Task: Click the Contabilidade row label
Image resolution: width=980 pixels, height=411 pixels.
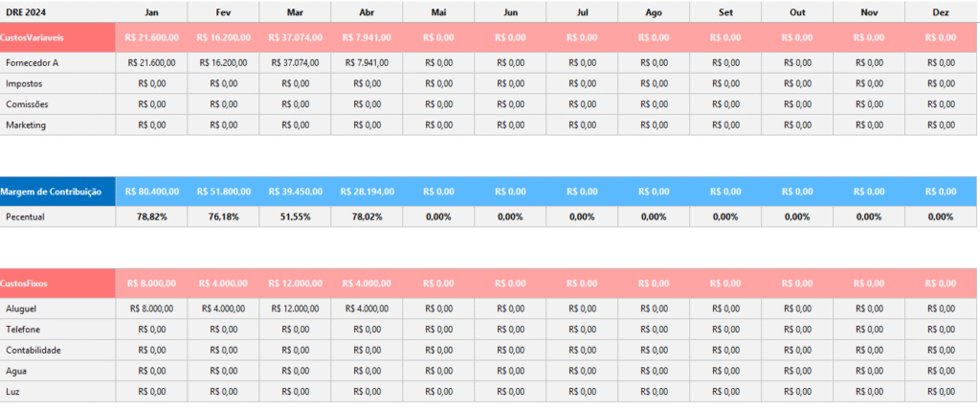Action: (33, 350)
